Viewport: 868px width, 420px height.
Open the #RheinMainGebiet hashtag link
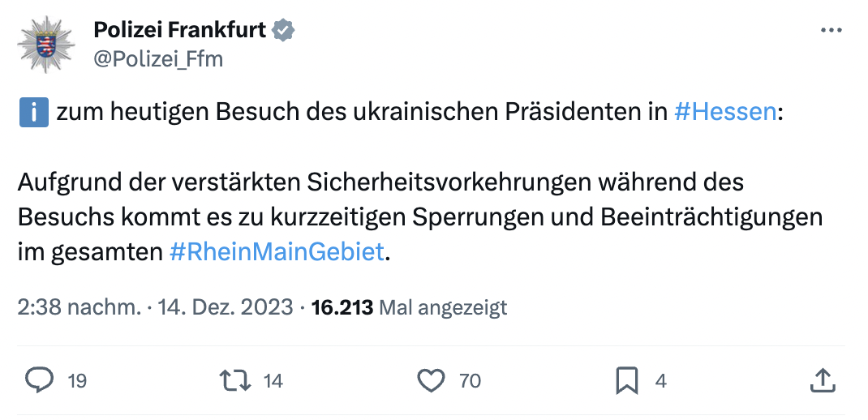[x=277, y=251]
